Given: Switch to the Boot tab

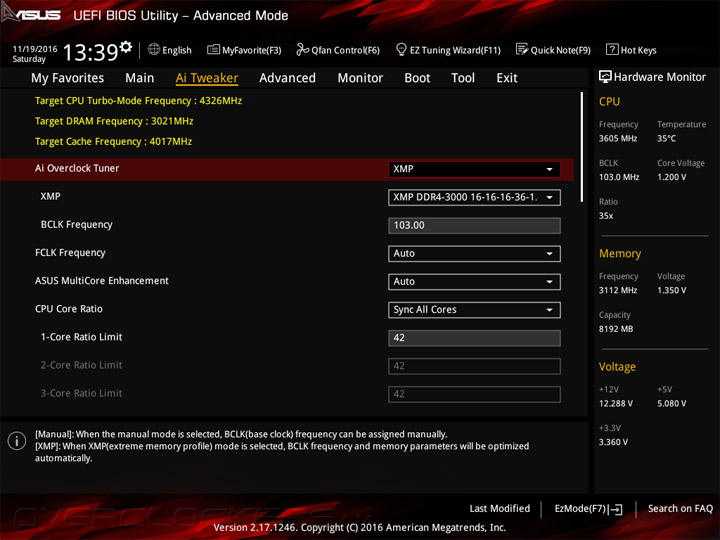Looking at the screenshot, I should [417, 78].
